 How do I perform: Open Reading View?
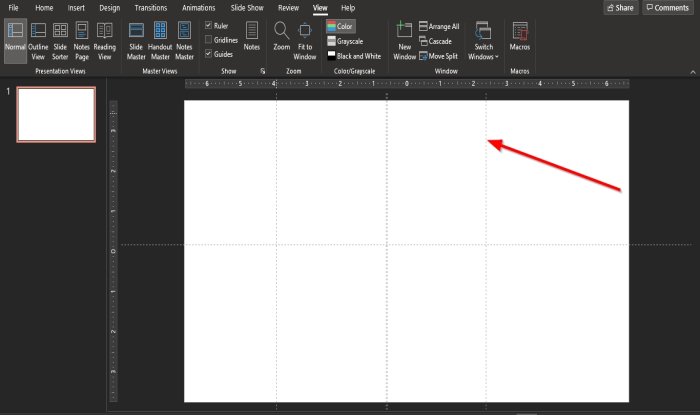[x=104, y=41]
